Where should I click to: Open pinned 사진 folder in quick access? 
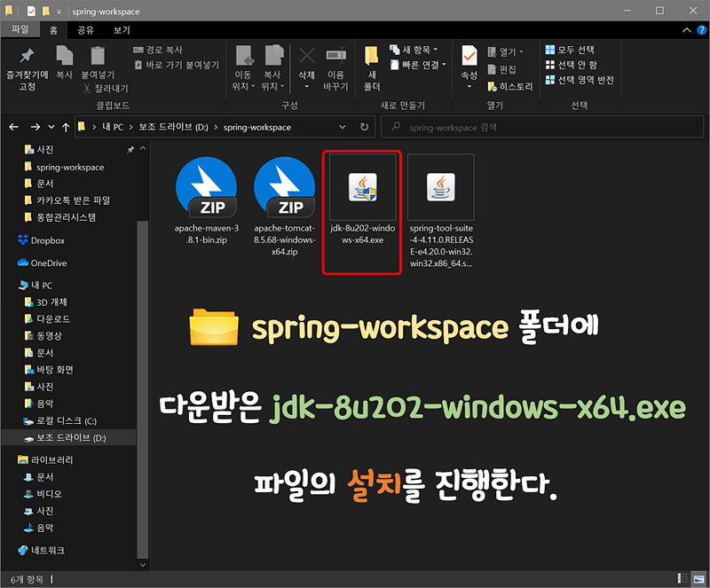[x=38, y=149]
